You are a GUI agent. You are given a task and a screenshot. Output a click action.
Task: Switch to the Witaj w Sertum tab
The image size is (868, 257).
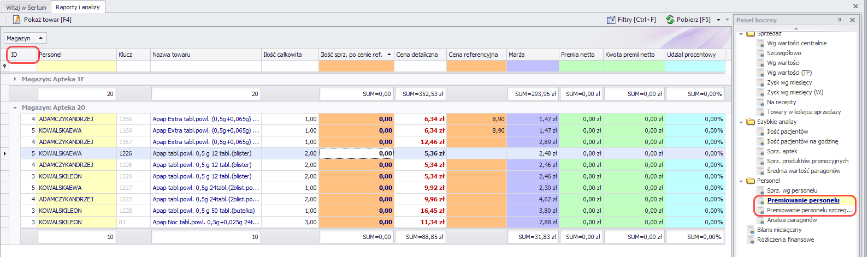point(26,8)
